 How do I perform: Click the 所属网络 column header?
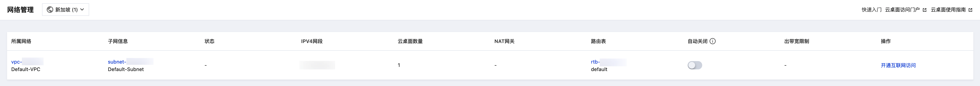click(x=21, y=41)
